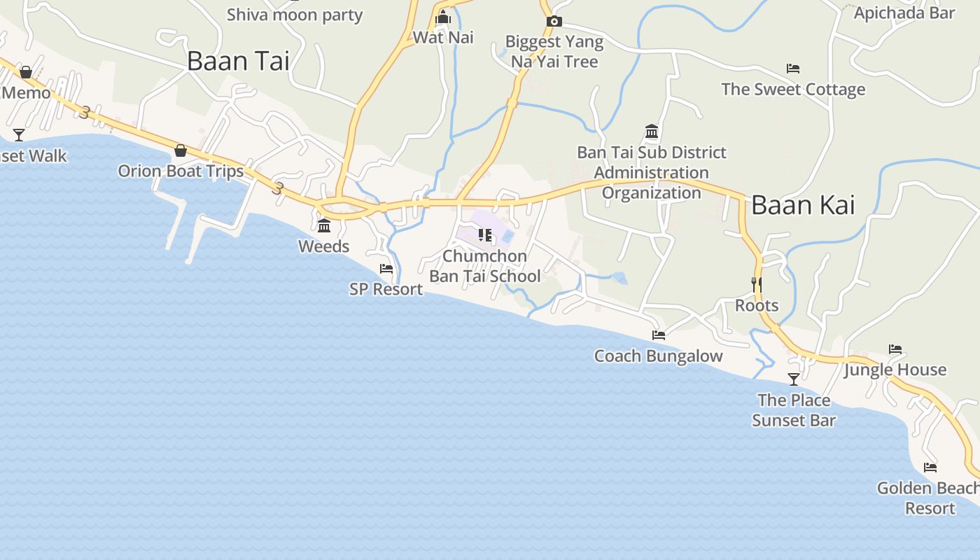Select the camera icon at Biggest Yang Na Yai Tree

coord(554,22)
